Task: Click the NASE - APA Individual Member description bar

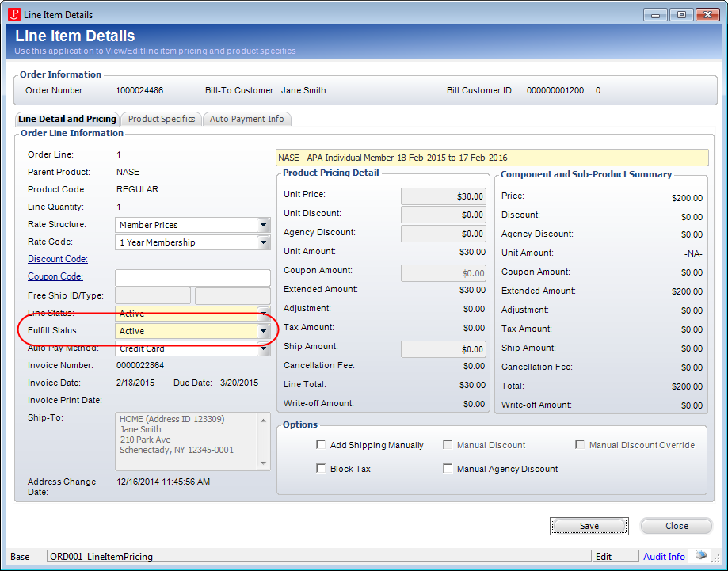Action: click(492, 158)
